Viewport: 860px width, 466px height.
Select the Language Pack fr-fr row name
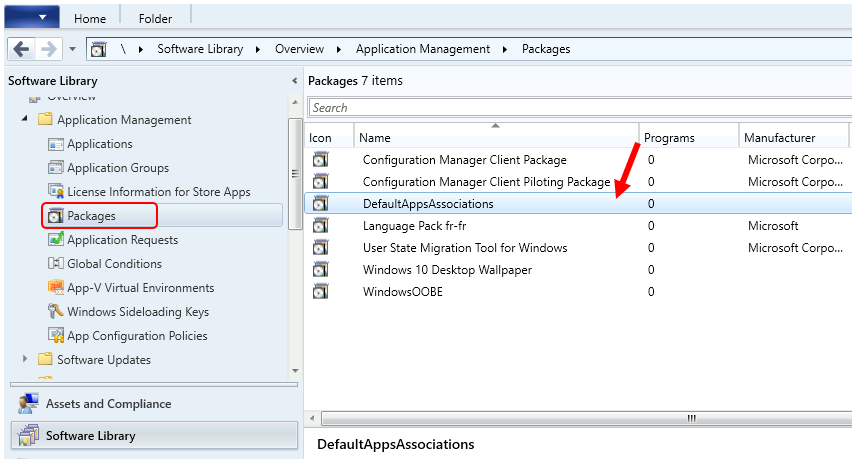(414, 226)
